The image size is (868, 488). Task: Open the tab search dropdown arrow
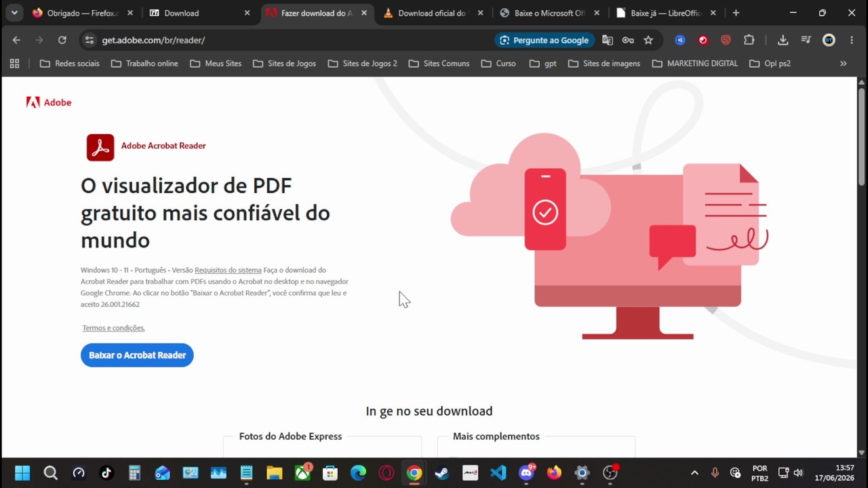pos(14,13)
